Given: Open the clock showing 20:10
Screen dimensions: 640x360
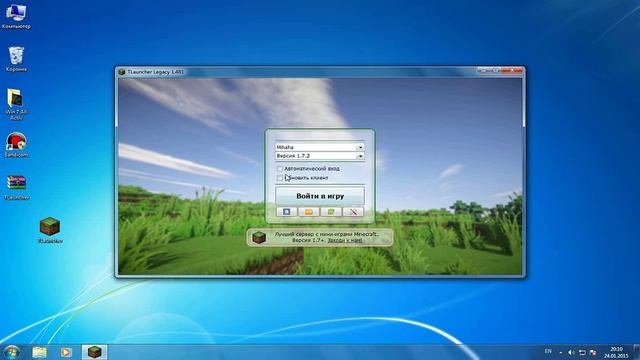Looking at the screenshot, I should tap(616, 352).
